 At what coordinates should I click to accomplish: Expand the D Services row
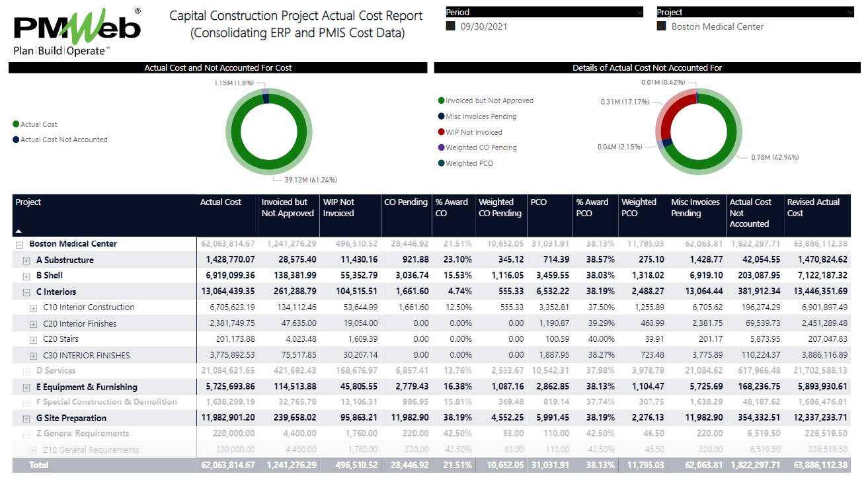(x=26, y=372)
